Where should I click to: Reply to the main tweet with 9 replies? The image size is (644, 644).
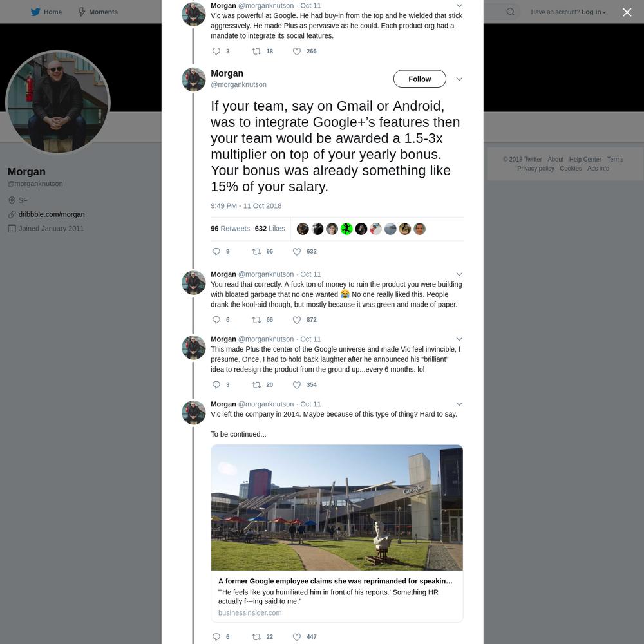(x=216, y=251)
